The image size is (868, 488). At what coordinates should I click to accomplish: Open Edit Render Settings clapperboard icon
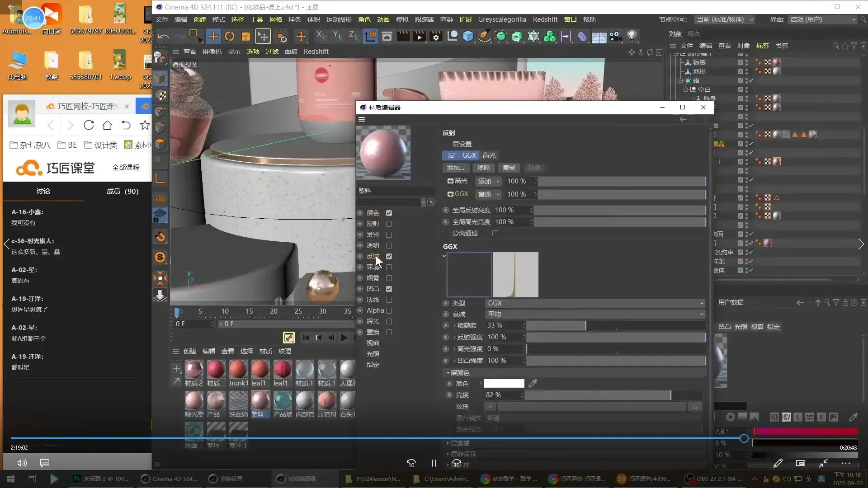coord(435,37)
